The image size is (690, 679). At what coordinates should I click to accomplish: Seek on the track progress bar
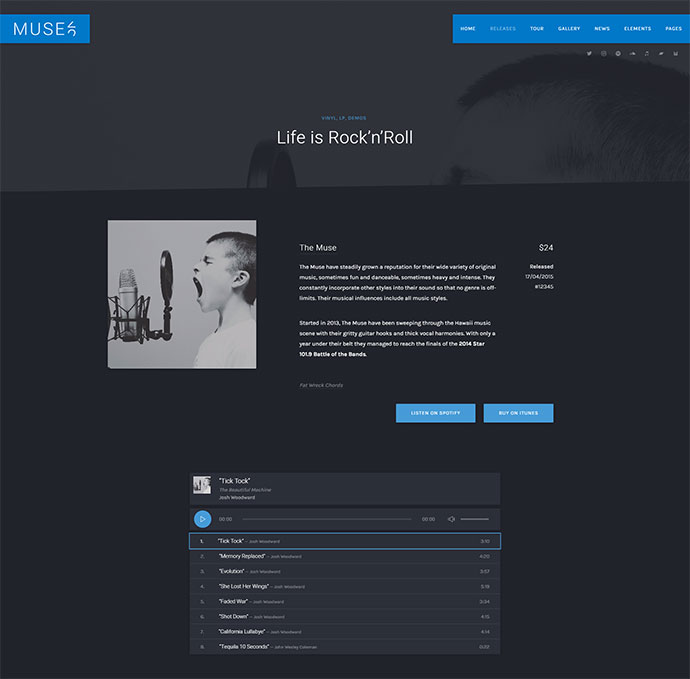327,519
